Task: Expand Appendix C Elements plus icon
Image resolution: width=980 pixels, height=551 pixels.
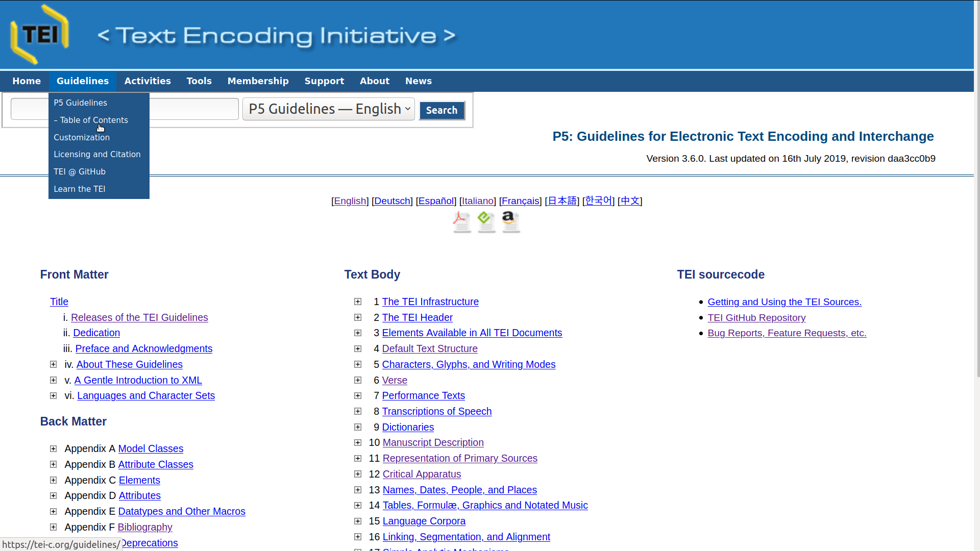Action: pos(53,481)
